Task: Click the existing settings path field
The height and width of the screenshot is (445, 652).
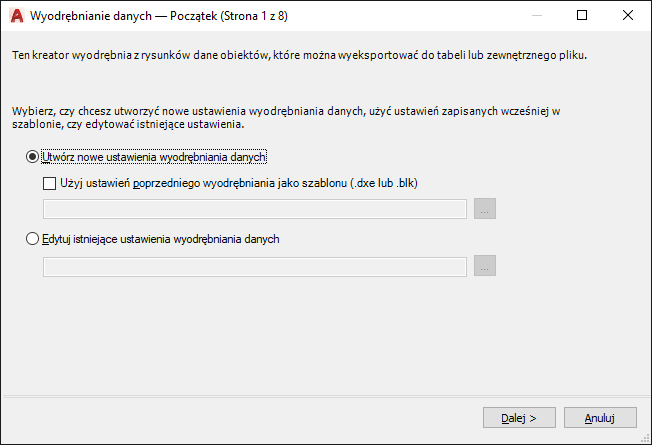Action: (255, 266)
